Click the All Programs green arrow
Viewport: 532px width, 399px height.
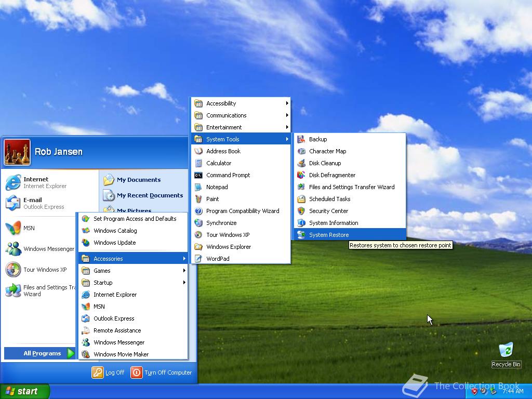[x=71, y=353]
